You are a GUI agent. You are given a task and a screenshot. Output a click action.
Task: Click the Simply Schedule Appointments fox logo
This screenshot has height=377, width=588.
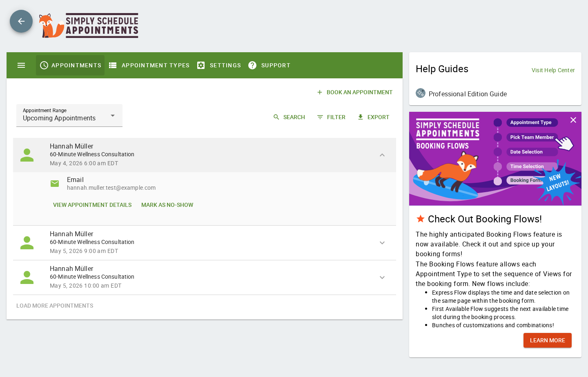(x=89, y=25)
